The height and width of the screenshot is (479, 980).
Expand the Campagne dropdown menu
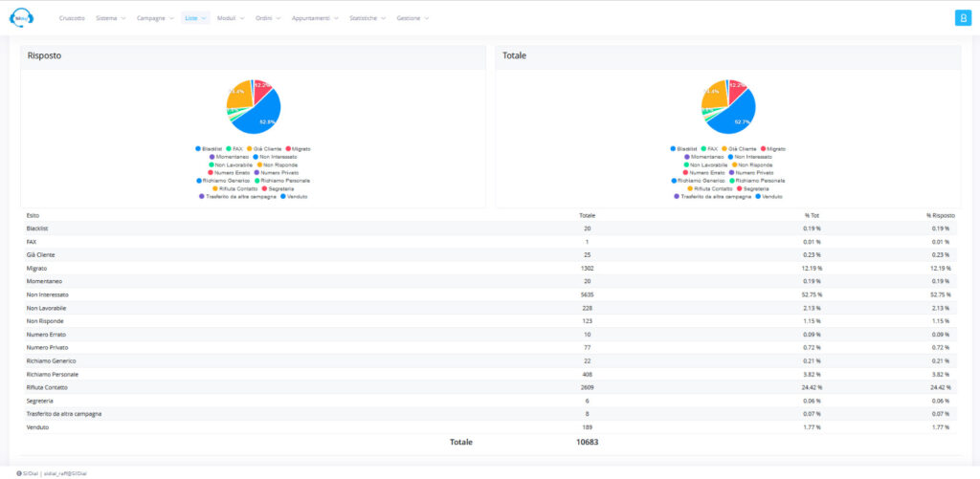(155, 18)
